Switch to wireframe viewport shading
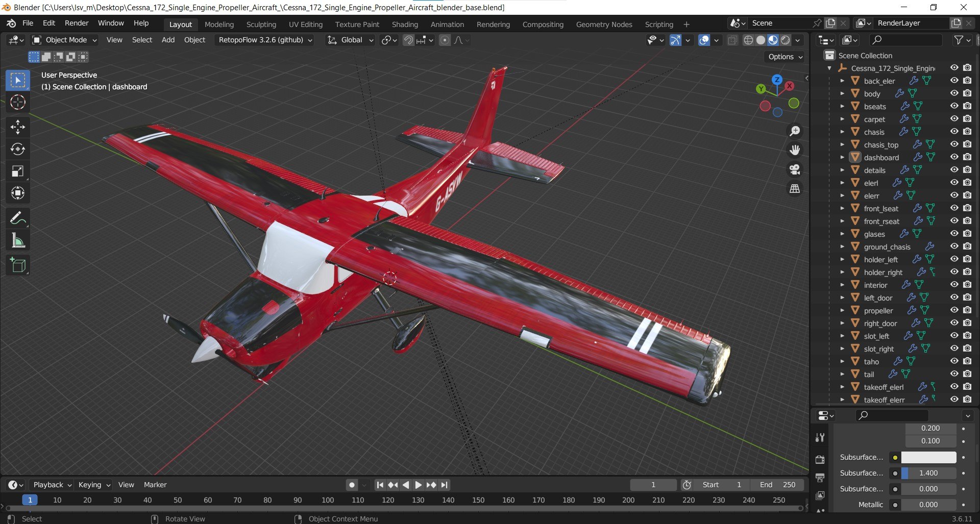 coord(748,40)
